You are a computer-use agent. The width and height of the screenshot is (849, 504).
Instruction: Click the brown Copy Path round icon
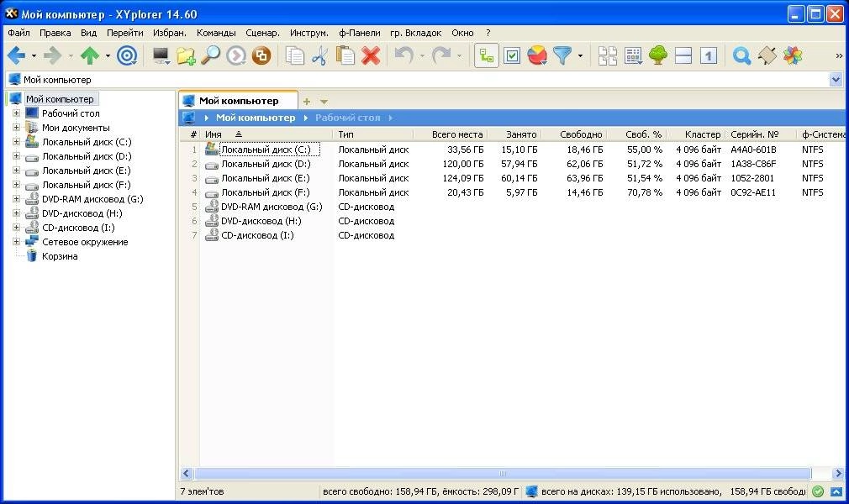(261, 55)
